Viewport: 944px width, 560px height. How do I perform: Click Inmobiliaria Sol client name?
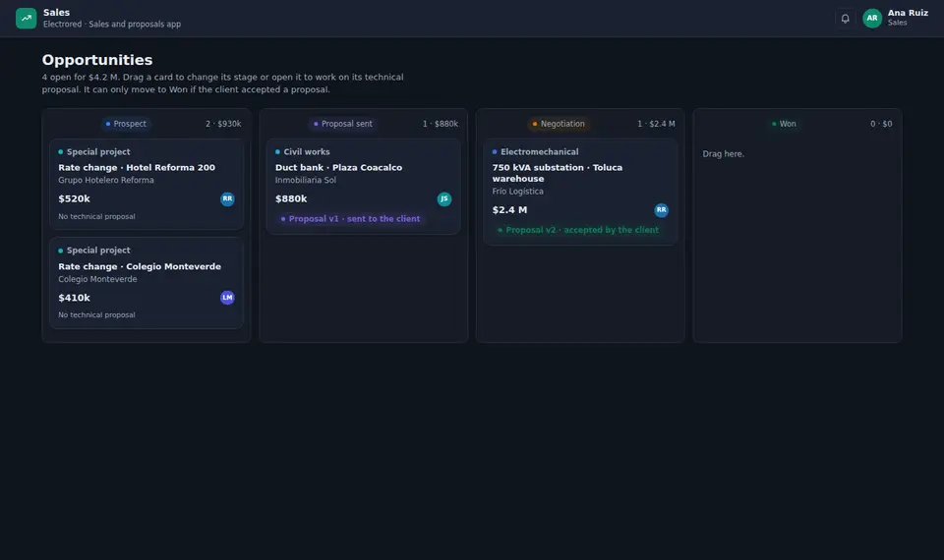click(x=305, y=181)
